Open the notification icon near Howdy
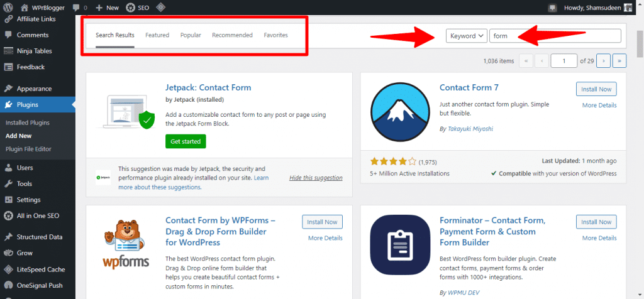 point(552,8)
